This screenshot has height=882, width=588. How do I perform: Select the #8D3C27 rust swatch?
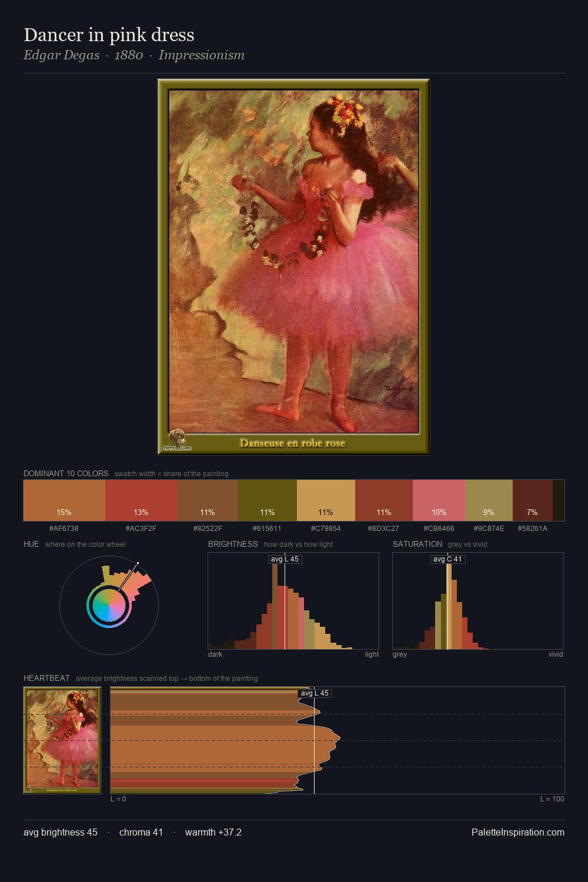pos(384,500)
